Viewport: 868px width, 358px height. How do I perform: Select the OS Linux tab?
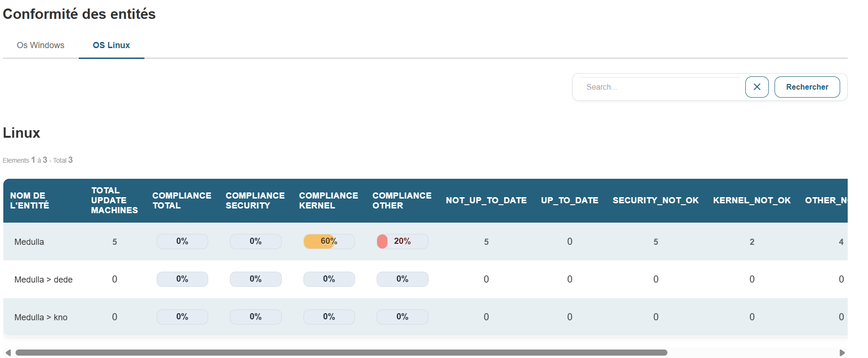click(111, 45)
